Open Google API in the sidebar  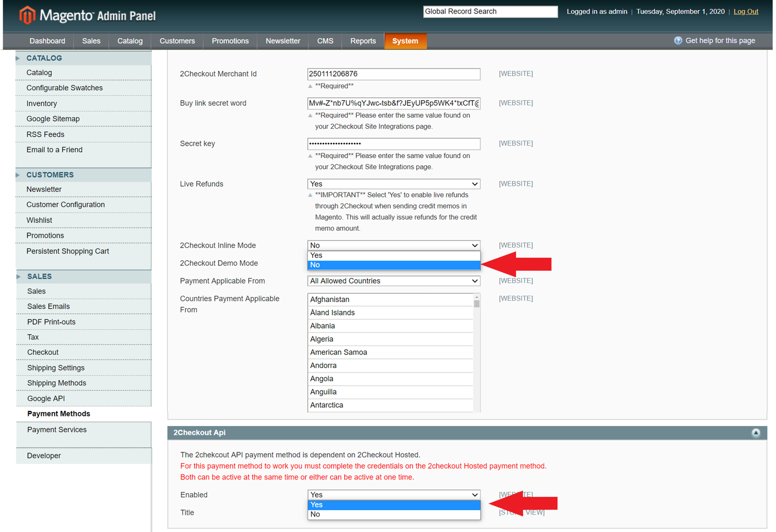pyautogui.click(x=84, y=399)
